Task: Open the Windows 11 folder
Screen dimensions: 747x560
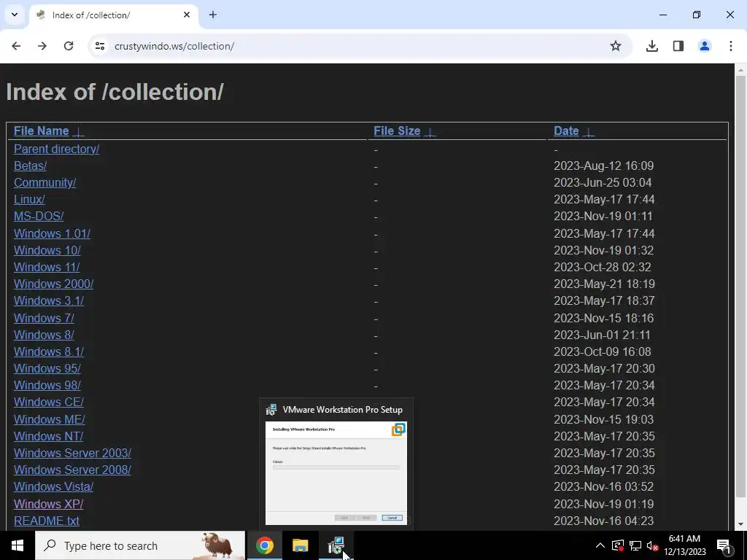Action: [x=47, y=267]
